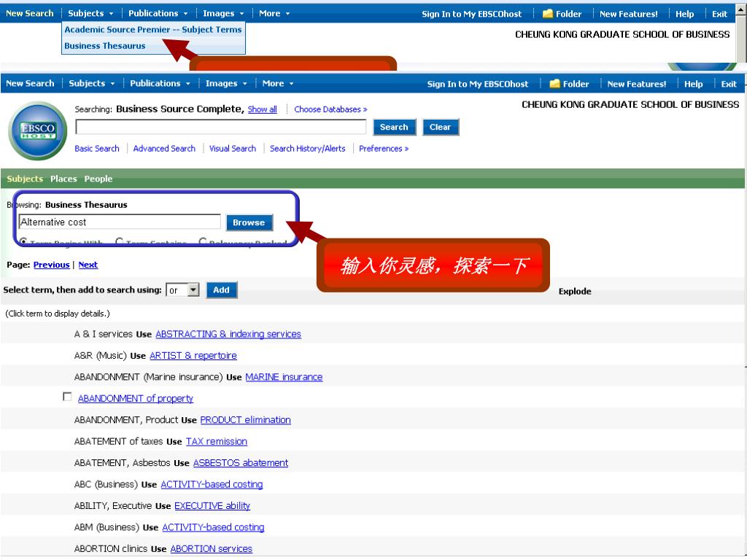Open ACTIVITY-based costing link in ABM row
This screenshot has height=560, width=747.
(x=213, y=527)
